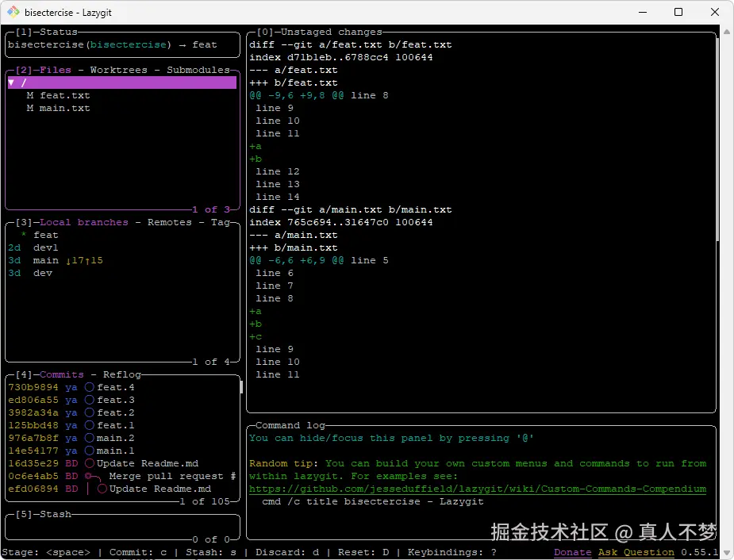The width and height of the screenshot is (734, 560).
Task: Click the merge commit node for Merge pull request
Action: 90,476
